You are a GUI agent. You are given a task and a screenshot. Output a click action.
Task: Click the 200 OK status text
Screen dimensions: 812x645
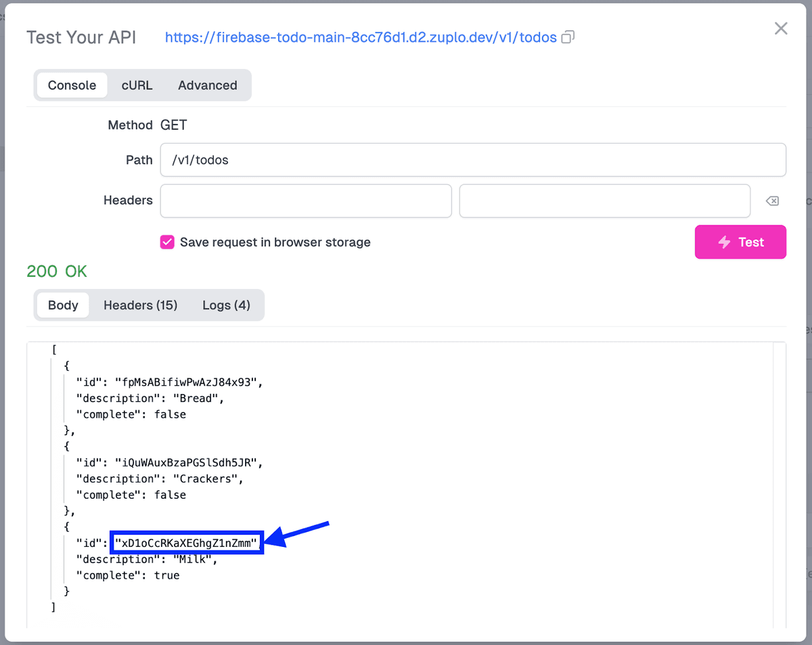[57, 271]
